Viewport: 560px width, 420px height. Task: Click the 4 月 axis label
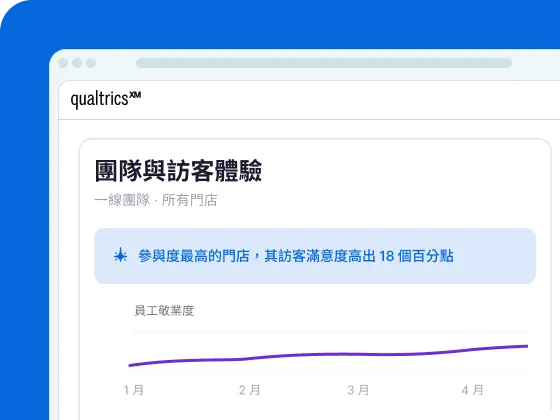[472, 390]
